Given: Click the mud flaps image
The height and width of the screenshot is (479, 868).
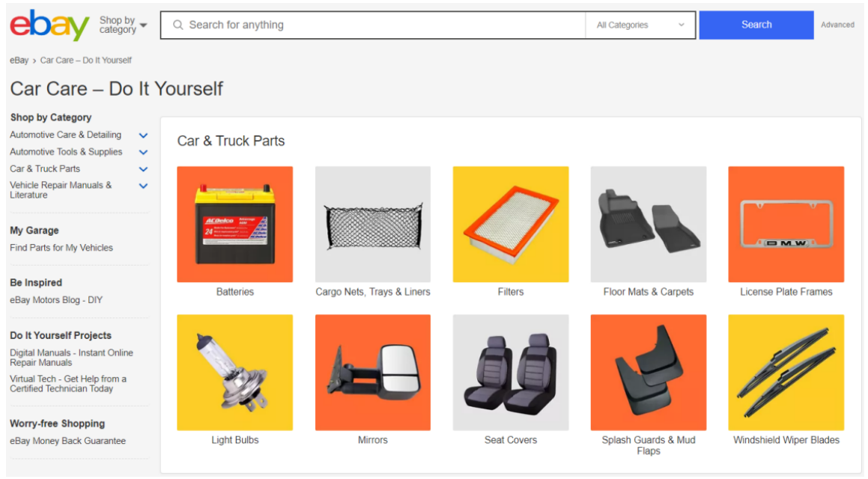Looking at the screenshot, I should [x=649, y=372].
